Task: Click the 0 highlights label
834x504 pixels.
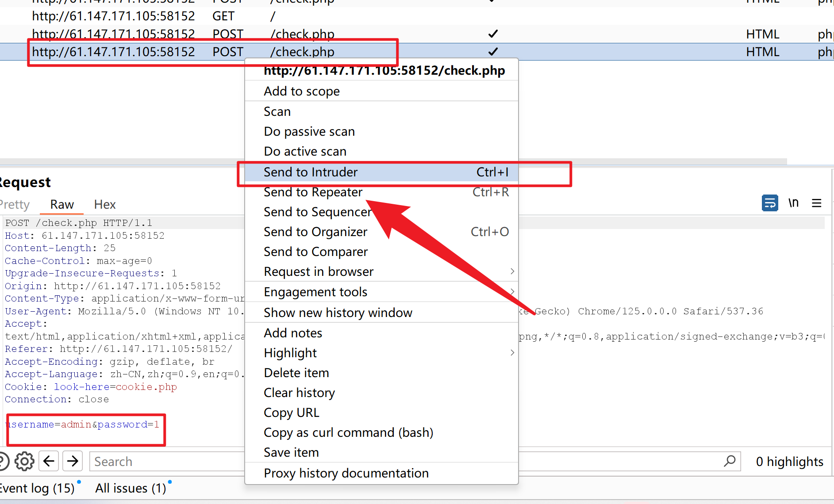Action: (x=790, y=462)
